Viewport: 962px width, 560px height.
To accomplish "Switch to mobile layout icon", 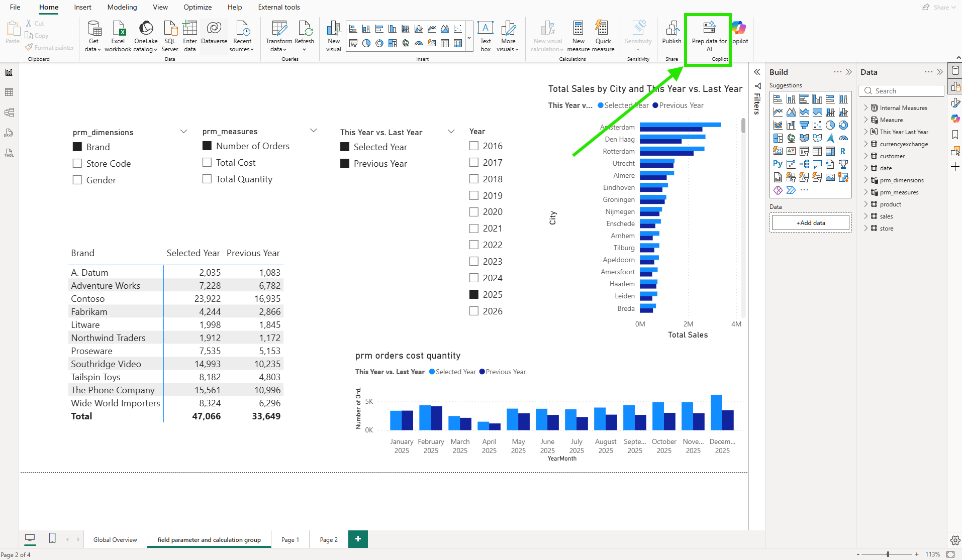I will pyautogui.click(x=52, y=538).
